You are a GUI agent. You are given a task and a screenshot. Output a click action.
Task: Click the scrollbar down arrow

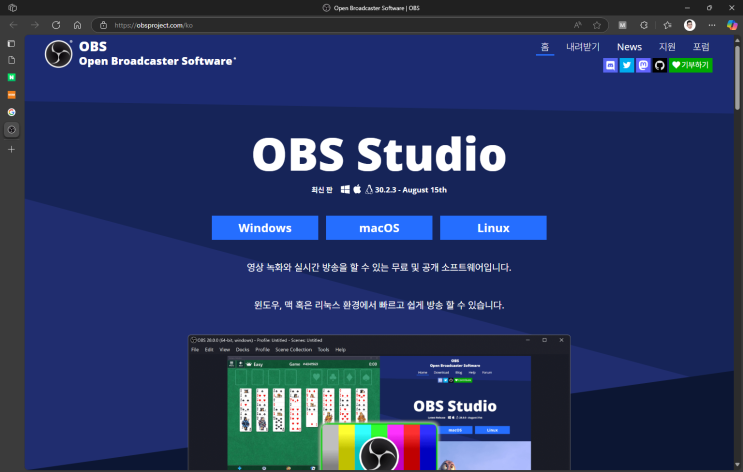coord(737,465)
